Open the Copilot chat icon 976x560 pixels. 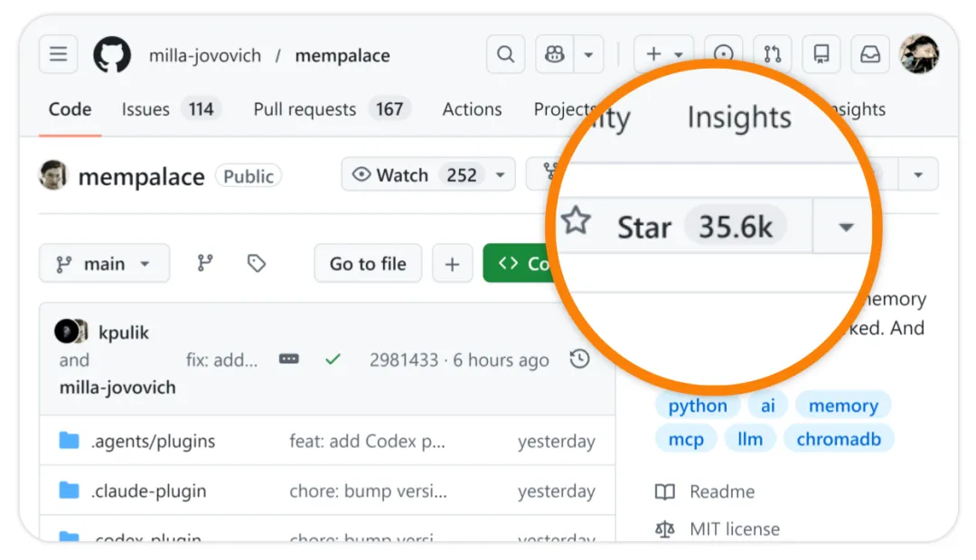point(555,54)
